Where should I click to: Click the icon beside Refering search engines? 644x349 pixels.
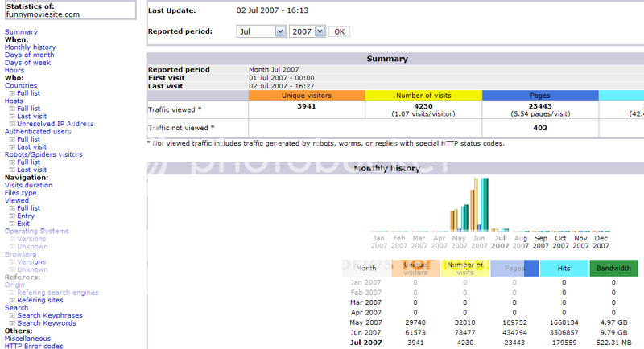12,293
